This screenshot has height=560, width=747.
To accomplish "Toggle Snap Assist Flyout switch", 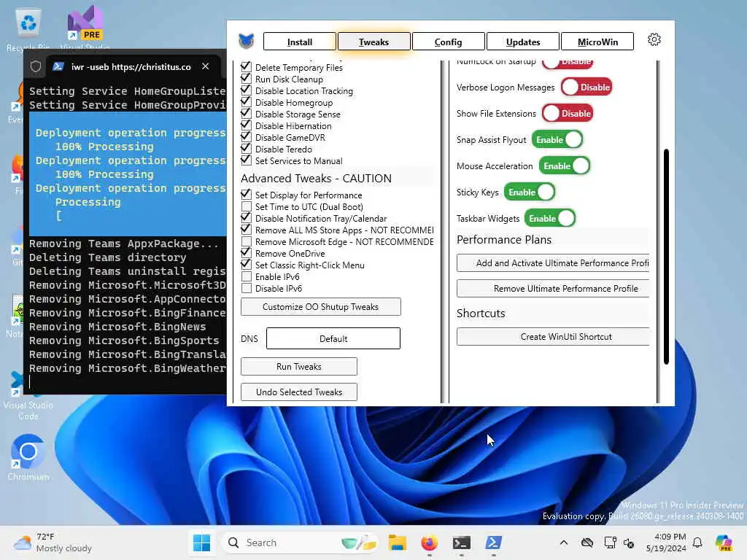I will point(557,139).
